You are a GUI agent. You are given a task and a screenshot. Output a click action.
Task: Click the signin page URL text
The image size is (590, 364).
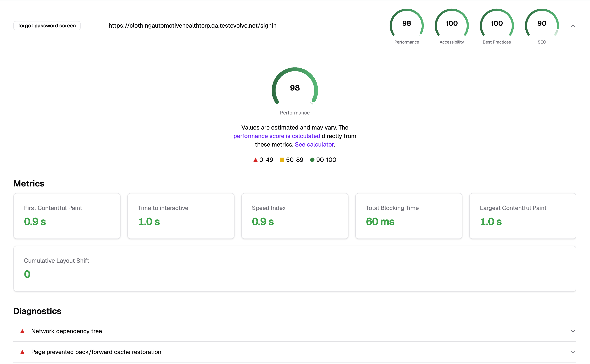pyautogui.click(x=192, y=25)
